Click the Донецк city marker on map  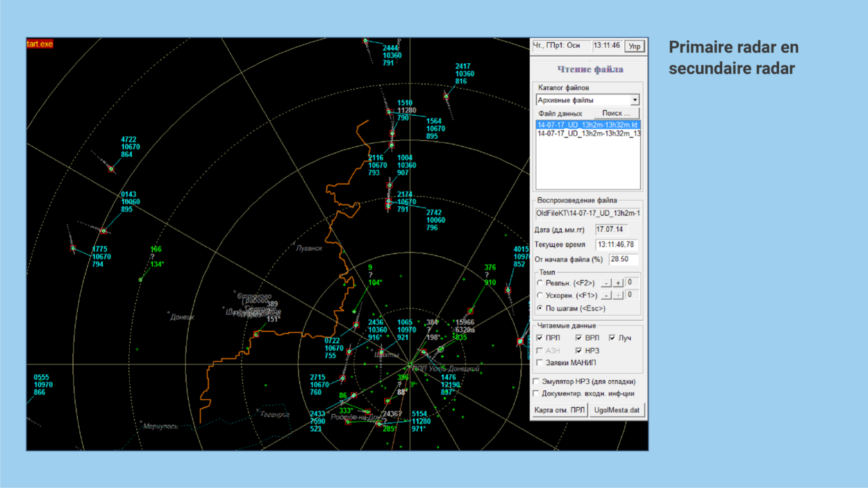(x=169, y=314)
